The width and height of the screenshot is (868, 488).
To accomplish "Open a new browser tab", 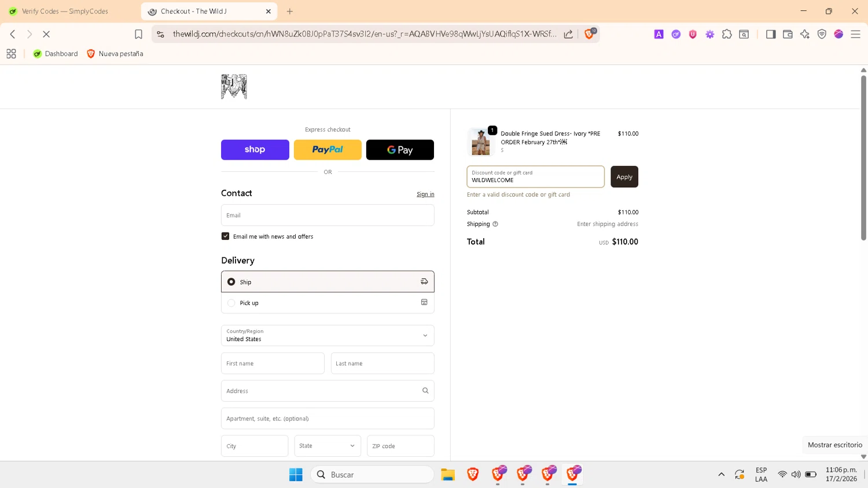I will [290, 11].
